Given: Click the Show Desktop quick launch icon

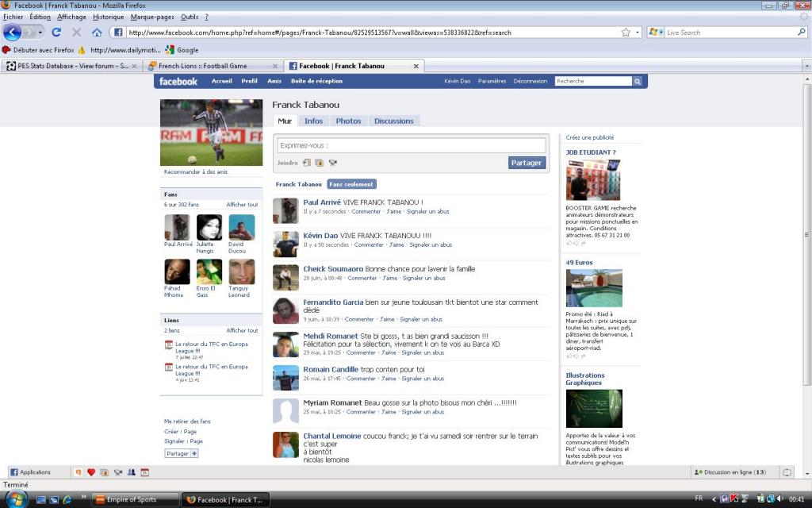Looking at the screenshot, I should tap(41, 500).
